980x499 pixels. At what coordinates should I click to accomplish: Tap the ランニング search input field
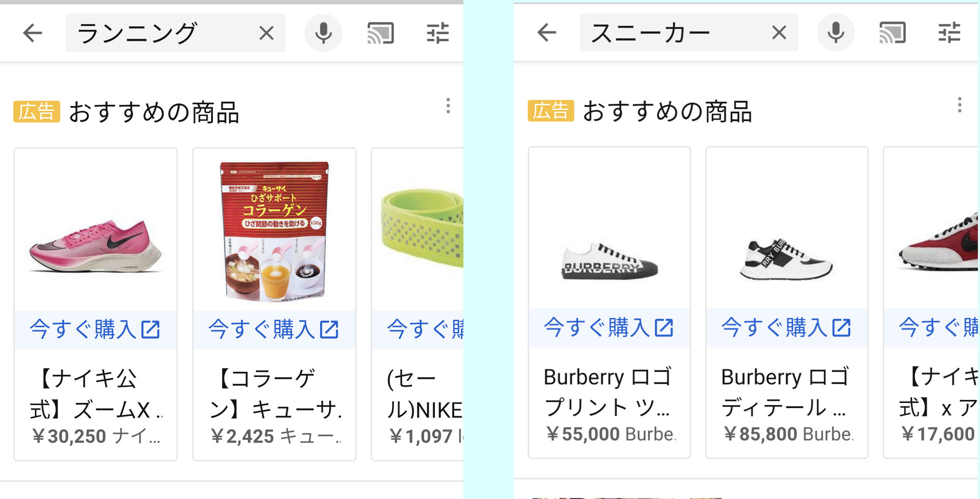(153, 33)
